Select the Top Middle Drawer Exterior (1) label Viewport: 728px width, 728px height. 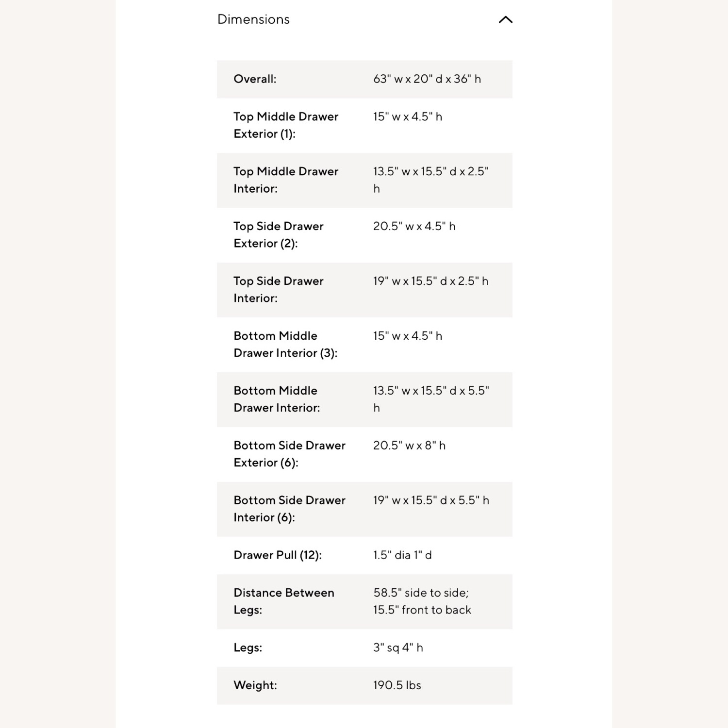[285, 125]
